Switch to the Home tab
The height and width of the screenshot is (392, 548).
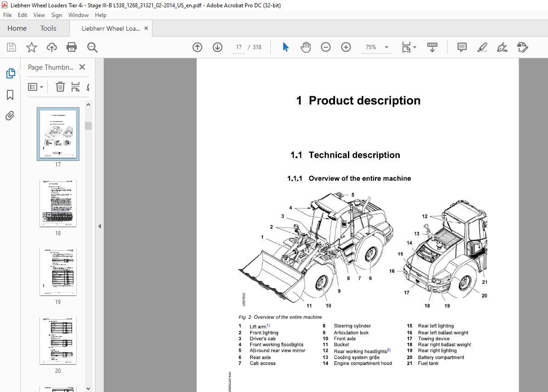click(17, 28)
